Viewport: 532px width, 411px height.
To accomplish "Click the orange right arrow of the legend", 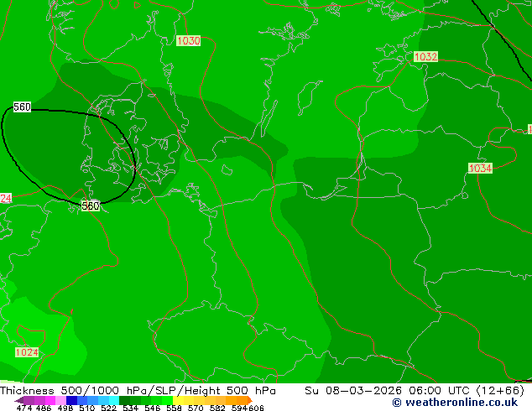I will point(250,400).
